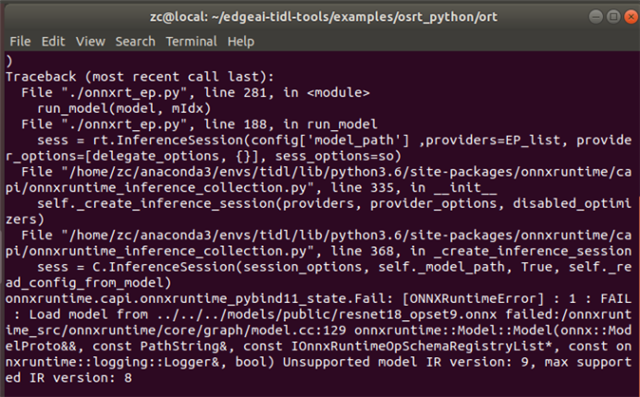
Task: Maximize the terminal window
Action: [613, 17]
